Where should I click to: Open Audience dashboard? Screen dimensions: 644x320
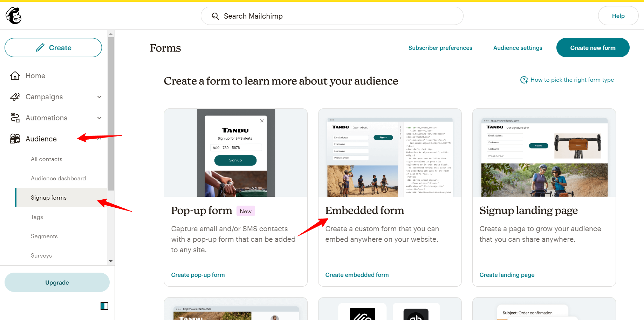pos(58,179)
